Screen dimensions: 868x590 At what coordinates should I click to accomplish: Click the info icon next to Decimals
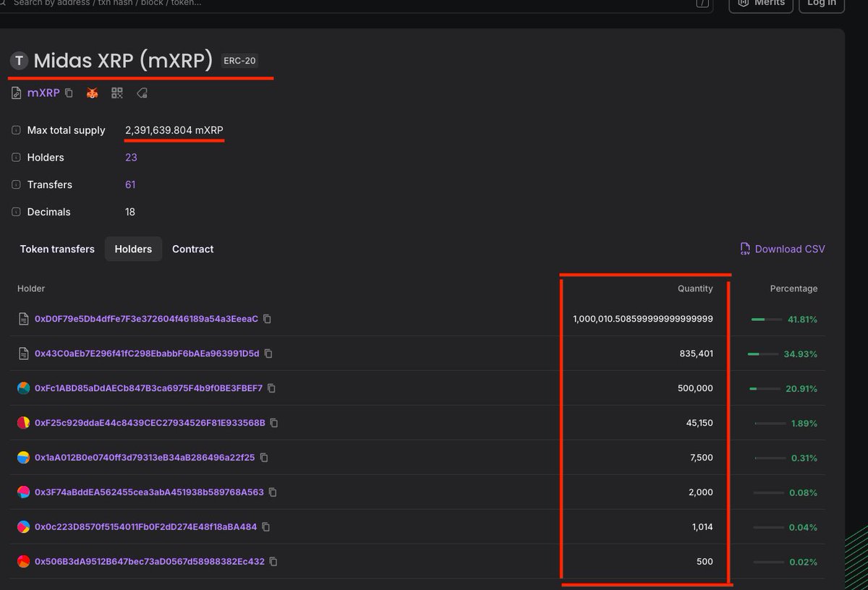[x=16, y=213]
